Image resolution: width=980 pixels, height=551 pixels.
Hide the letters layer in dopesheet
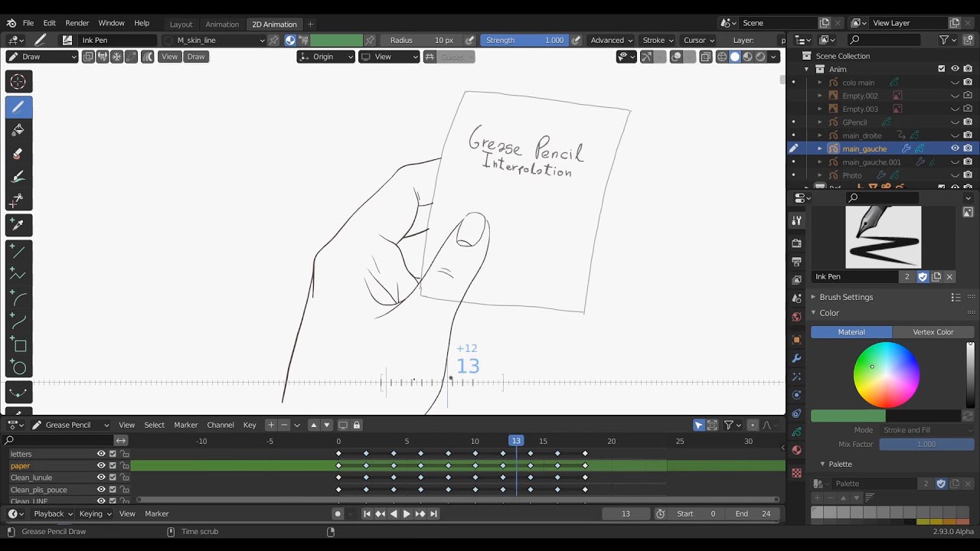click(101, 454)
